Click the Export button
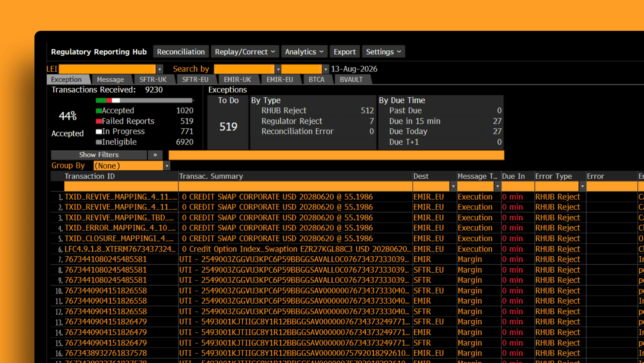 point(344,52)
